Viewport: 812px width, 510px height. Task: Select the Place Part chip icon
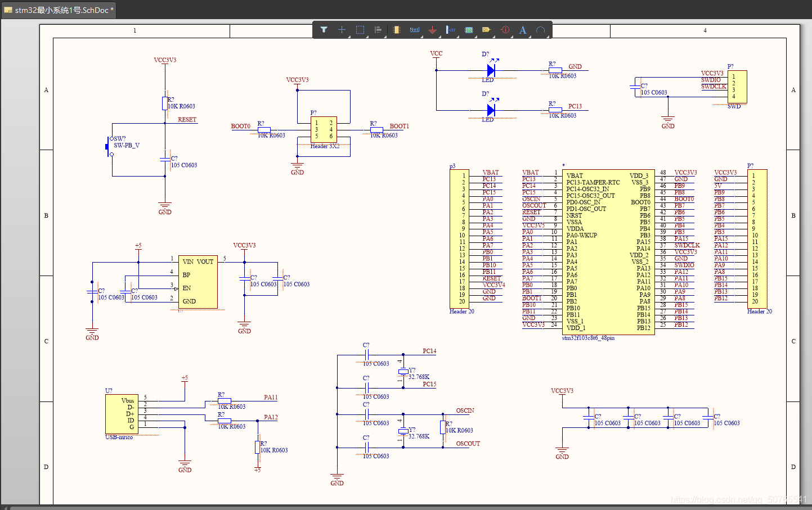click(397, 30)
